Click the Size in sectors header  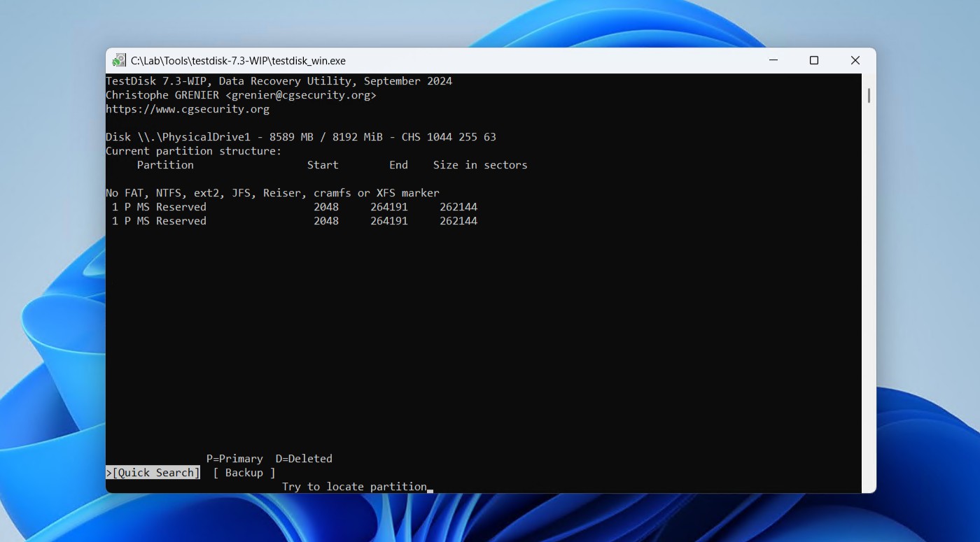click(479, 165)
